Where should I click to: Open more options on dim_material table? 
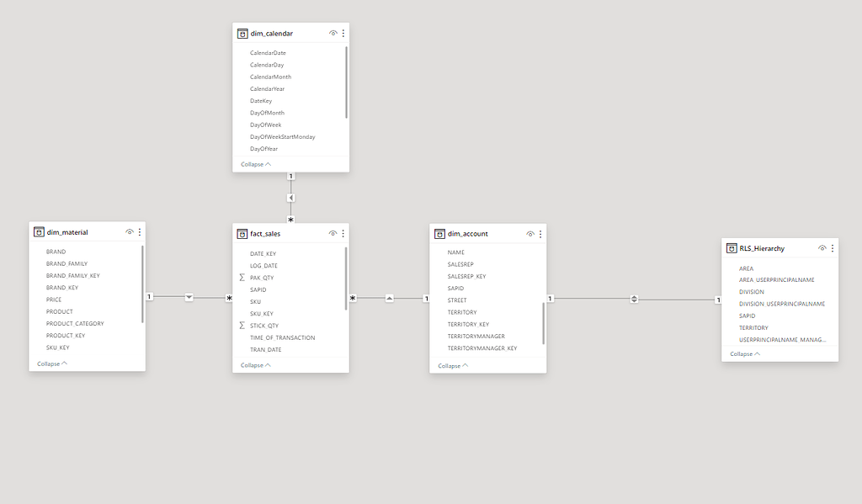[x=140, y=232]
